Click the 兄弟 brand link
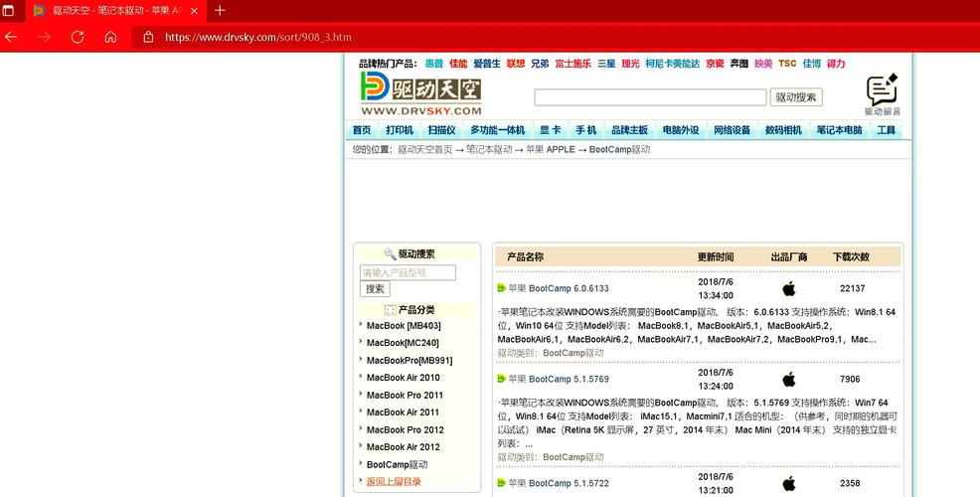The image size is (980, 497). point(540,64)
